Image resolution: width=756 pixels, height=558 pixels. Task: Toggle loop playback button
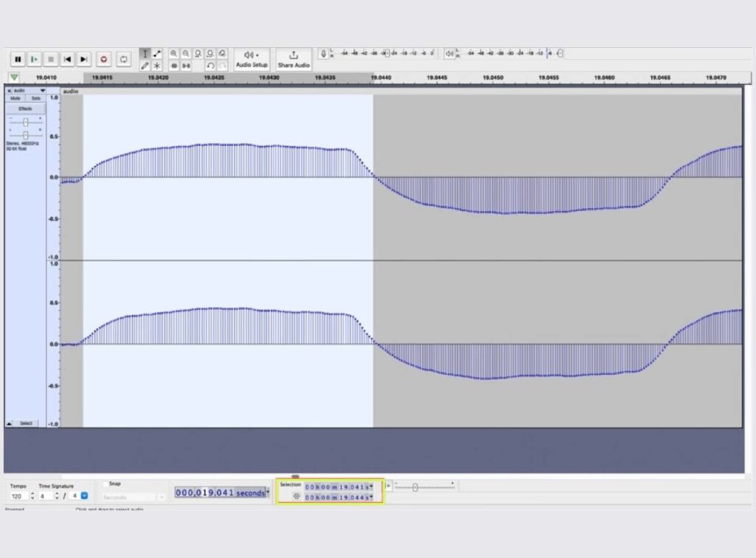[123, 59]
